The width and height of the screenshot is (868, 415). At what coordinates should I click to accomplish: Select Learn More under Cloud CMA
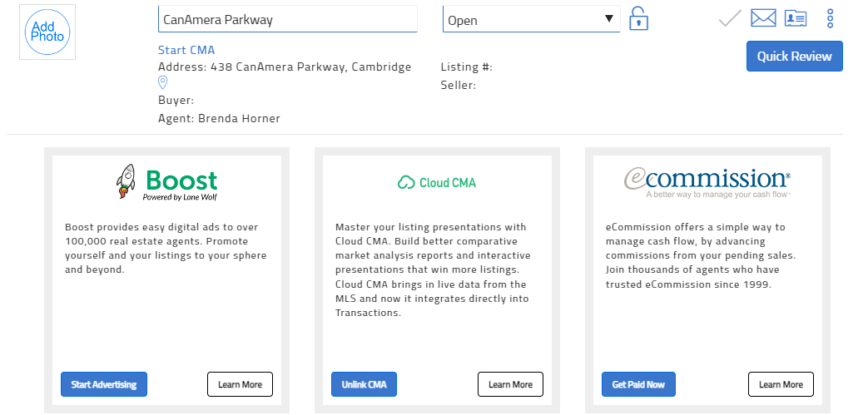click(510, 384)
